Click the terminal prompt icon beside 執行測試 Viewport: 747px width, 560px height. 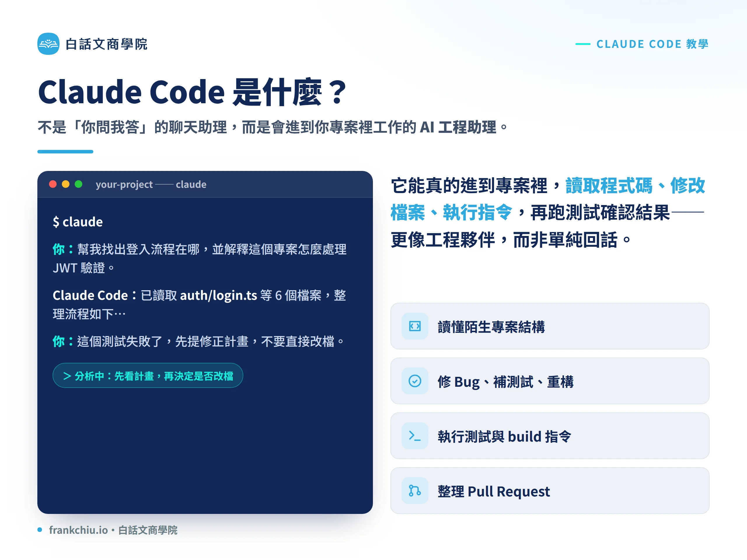pyautogui.click(x=415, y=436)
